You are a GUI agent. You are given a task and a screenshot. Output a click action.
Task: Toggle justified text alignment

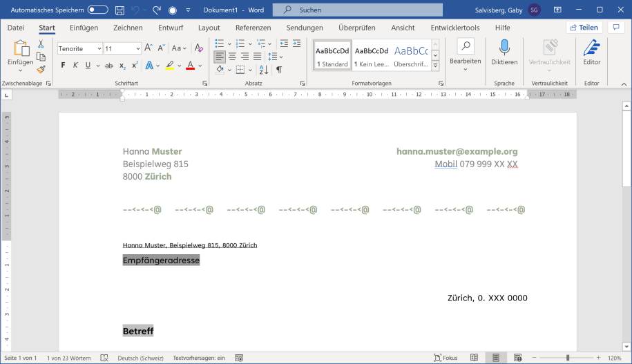tap(257, 57)
